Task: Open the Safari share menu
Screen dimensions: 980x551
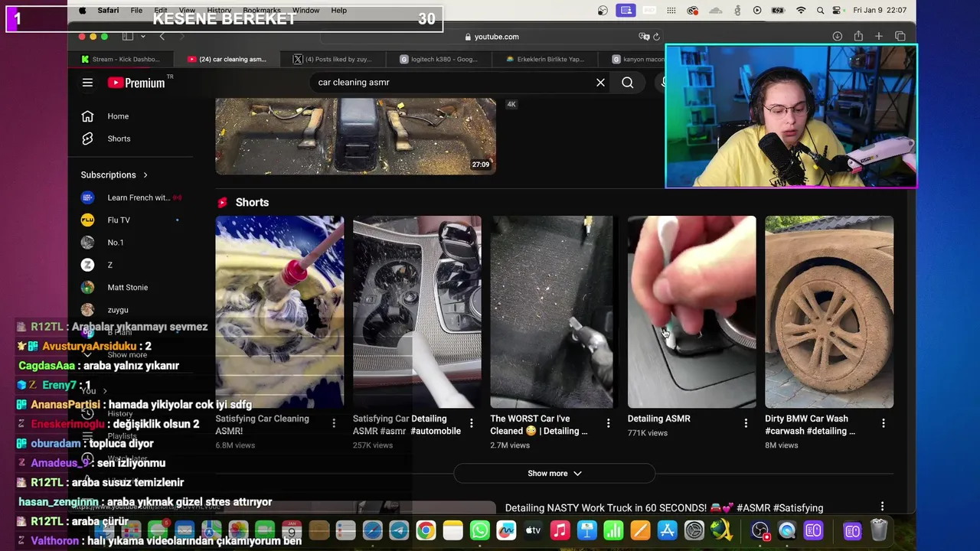Action: pos(858,37)
